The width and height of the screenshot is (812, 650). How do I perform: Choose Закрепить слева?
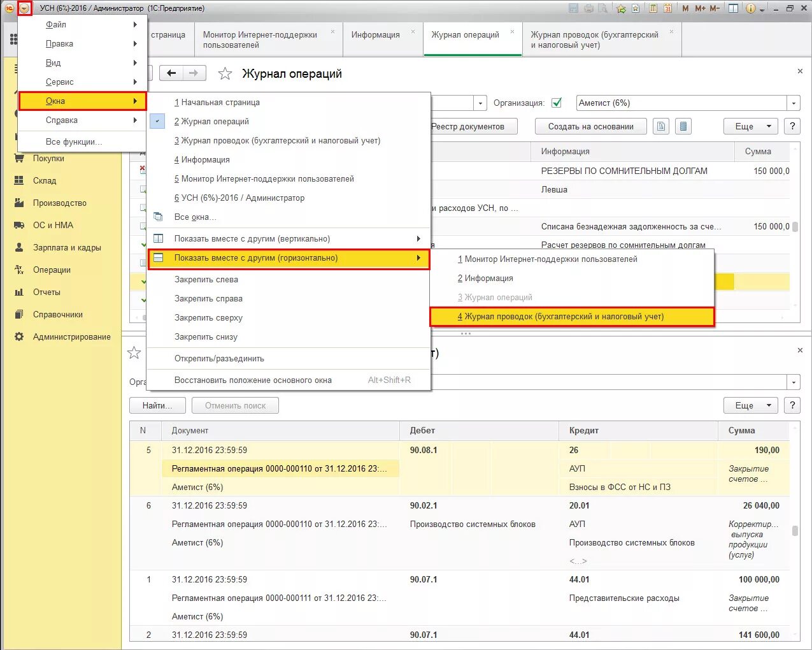tap(288, 279)
